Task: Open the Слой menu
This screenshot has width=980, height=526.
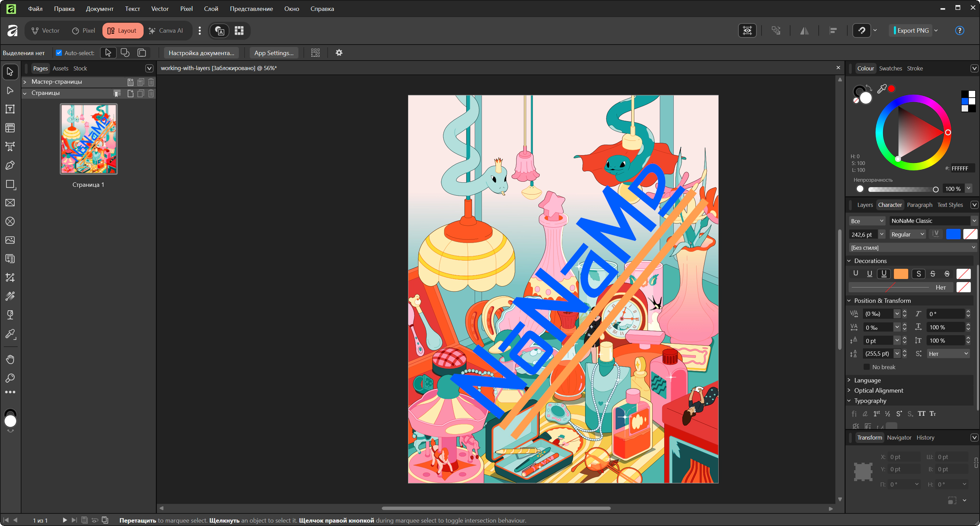Action: pyautogui.click(x=211, y=9)
